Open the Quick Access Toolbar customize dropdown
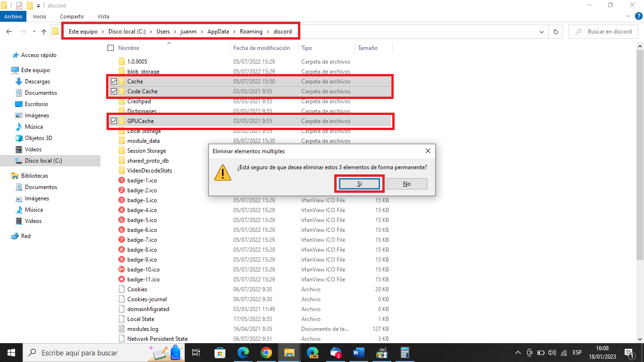 click(38, 6)
